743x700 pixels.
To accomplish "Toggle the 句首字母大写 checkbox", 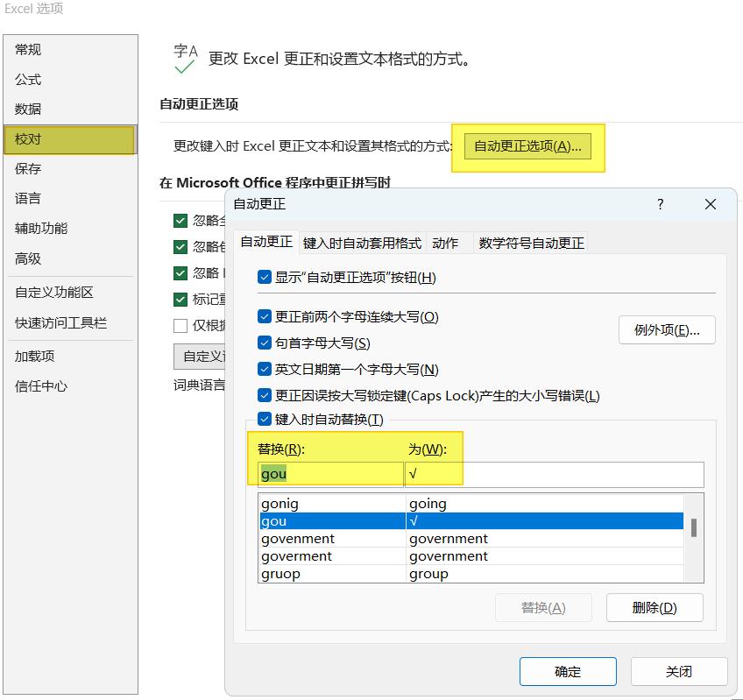I will click(x=265, y=343).
